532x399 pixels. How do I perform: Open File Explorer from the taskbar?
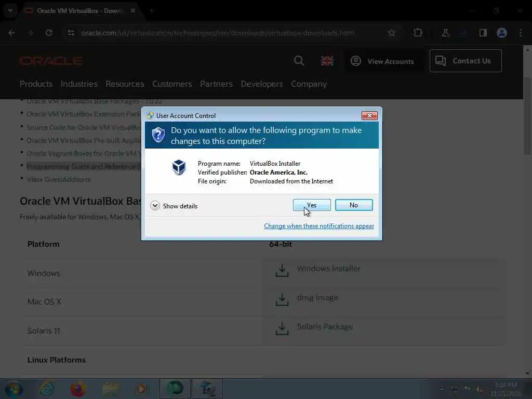(x=110, y=389)
